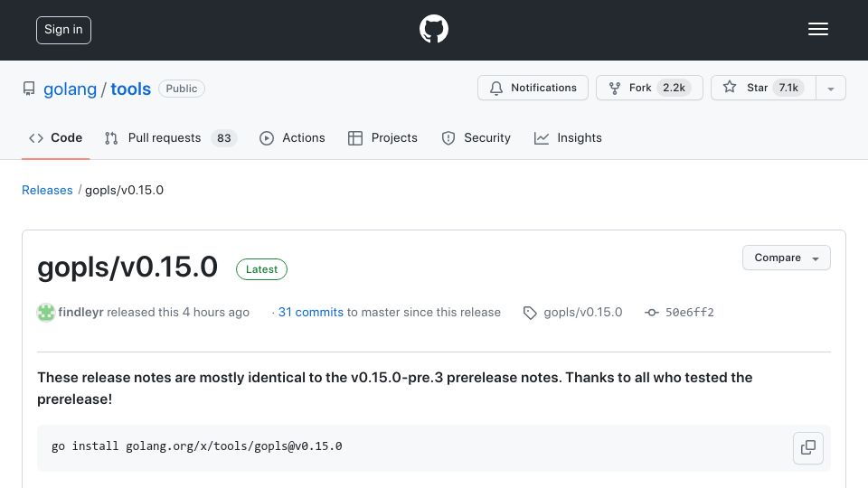Go back to the Releases page link
The image size is (868, 488).
pos(47,191)
